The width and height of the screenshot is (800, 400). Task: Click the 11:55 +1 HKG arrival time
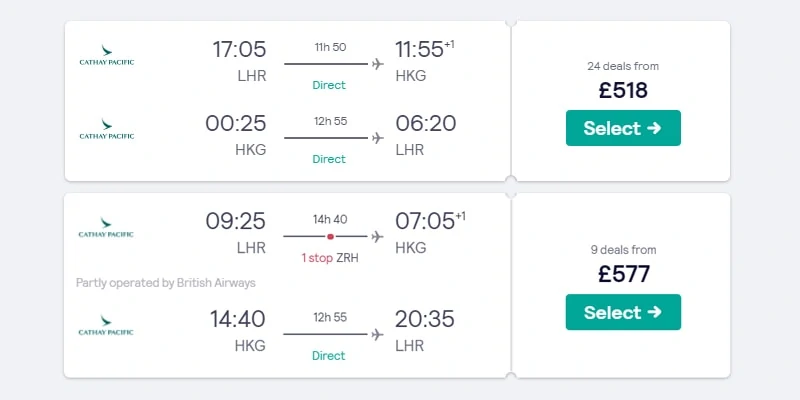[x=424, y=49]
